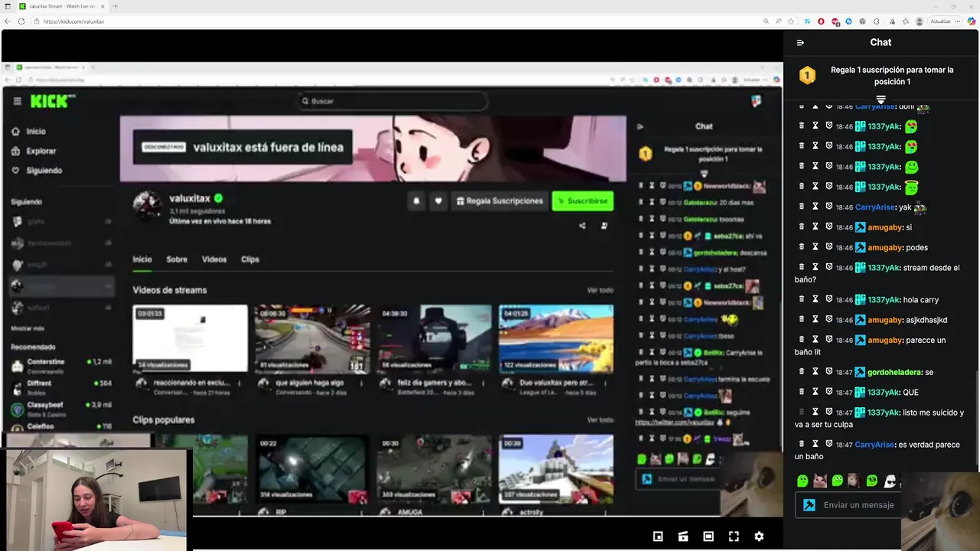Collapse the chat panel with the arrow icon
Screen dimensions: 980x551
(800, 43)
